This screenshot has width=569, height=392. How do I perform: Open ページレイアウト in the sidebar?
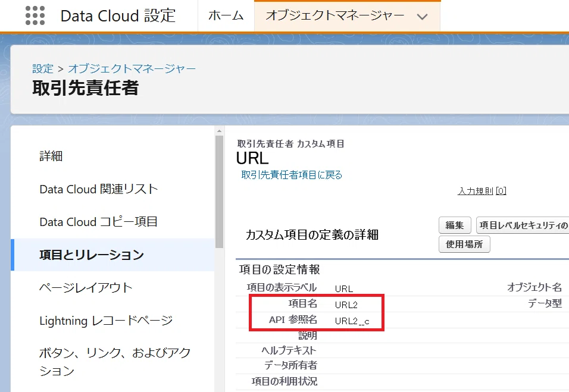[86, 287]
